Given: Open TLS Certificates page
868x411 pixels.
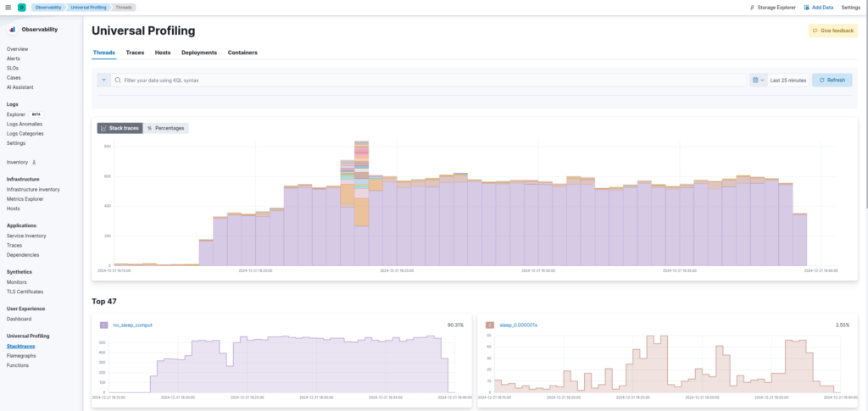Looking at the screenshot, I should click(25, 292).
